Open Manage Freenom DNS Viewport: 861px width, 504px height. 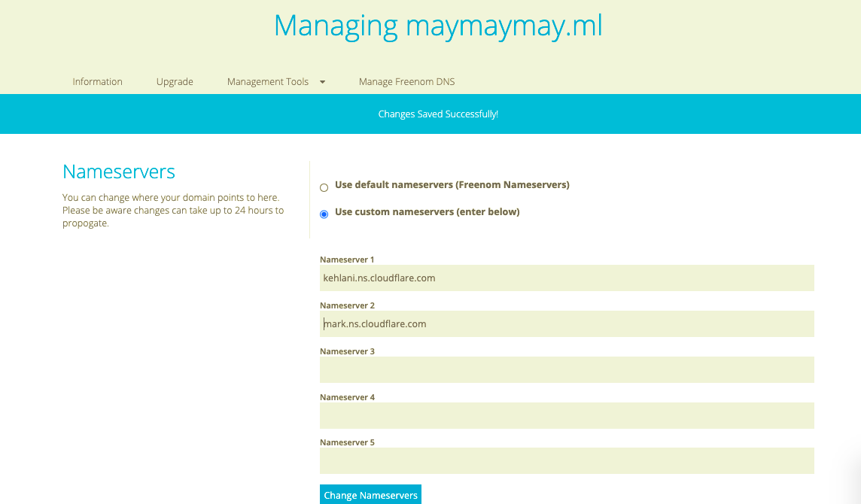pyautogui.click(x=407, y=82)
